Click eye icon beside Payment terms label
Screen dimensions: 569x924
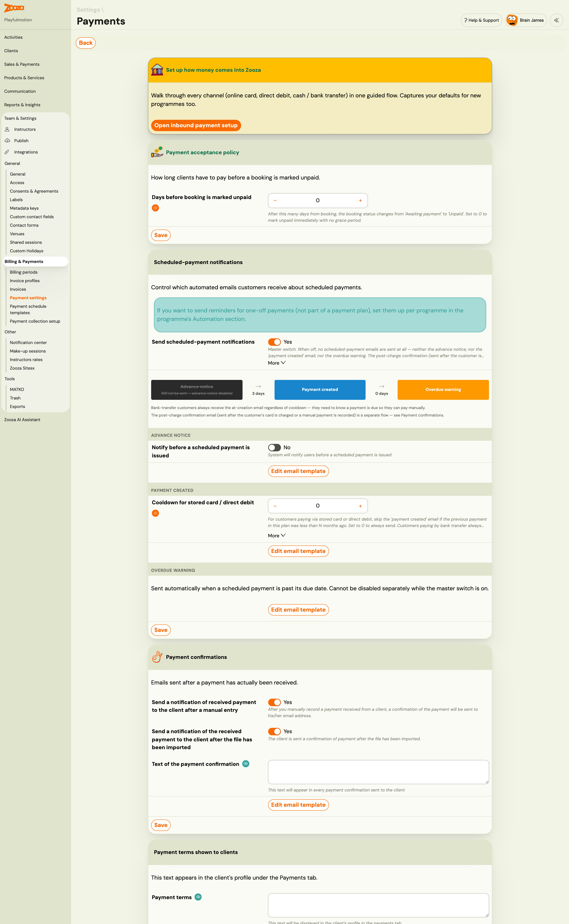point(198,897)
